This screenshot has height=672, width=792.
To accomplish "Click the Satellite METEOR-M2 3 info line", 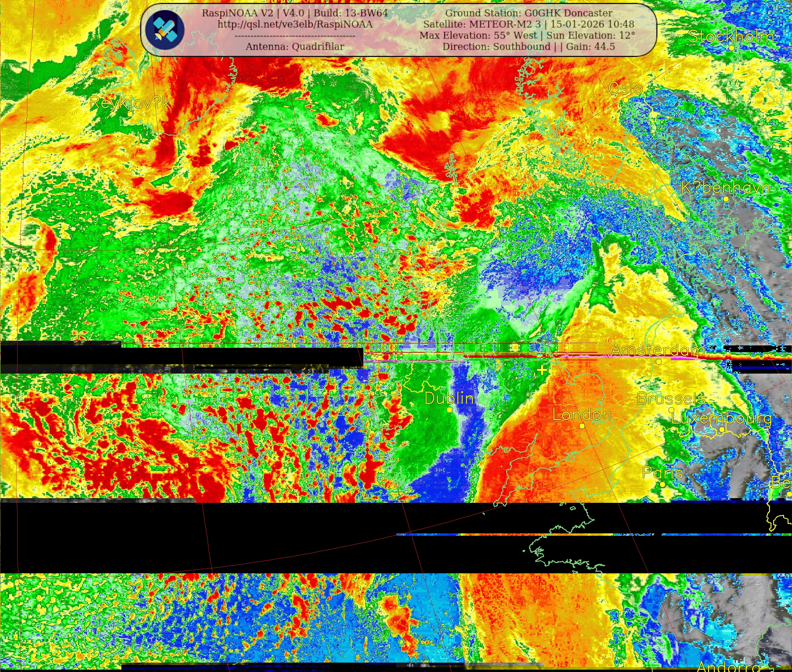I will 529,24.
